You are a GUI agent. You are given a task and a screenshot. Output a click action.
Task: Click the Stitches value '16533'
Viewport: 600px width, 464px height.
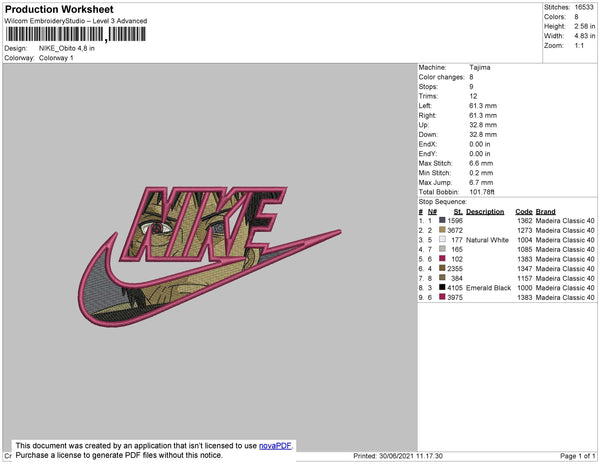coord(584,7)
